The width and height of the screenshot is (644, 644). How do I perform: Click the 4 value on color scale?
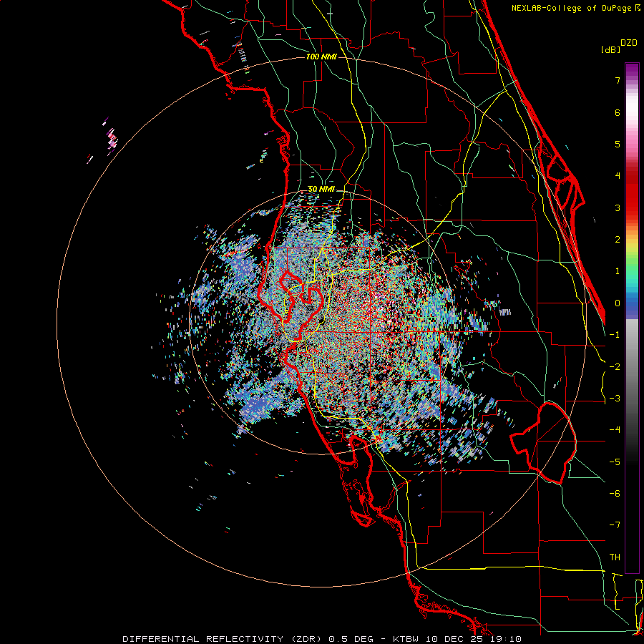(x=618, y=176)
